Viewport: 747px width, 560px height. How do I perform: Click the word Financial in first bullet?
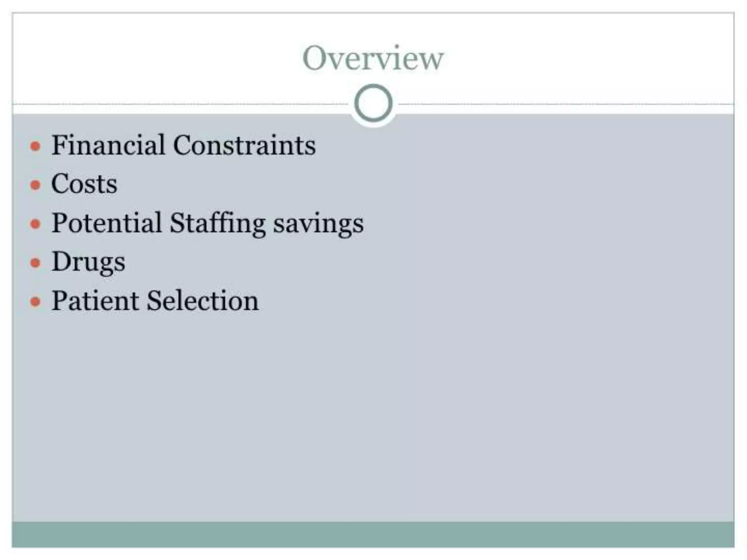point(108,145)
